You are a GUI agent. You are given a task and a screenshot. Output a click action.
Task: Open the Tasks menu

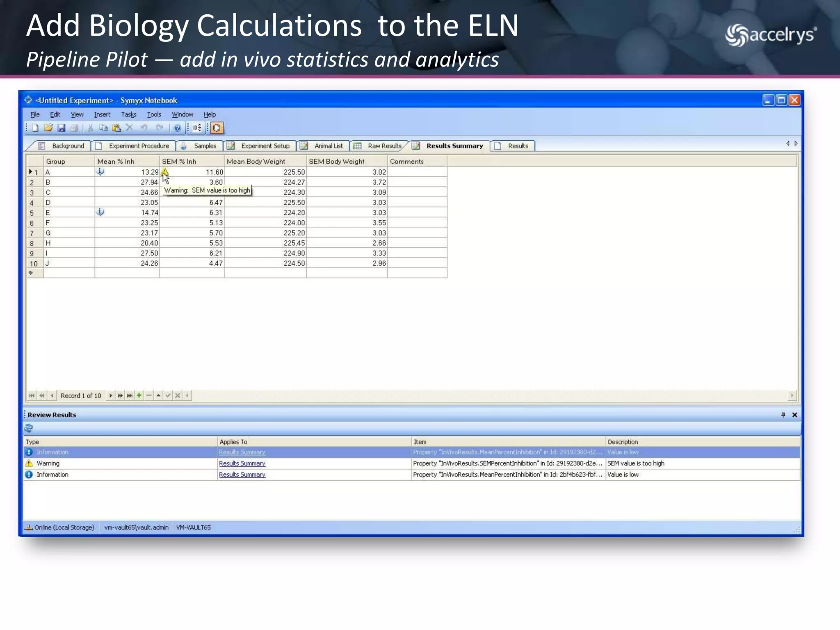tap(128, 114)
